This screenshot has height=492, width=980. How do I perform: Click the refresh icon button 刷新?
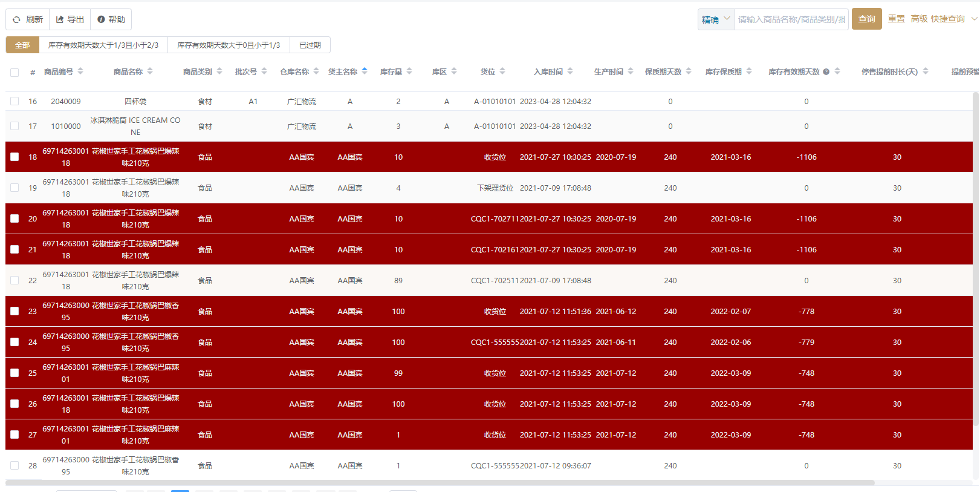[x=28, y=19]
